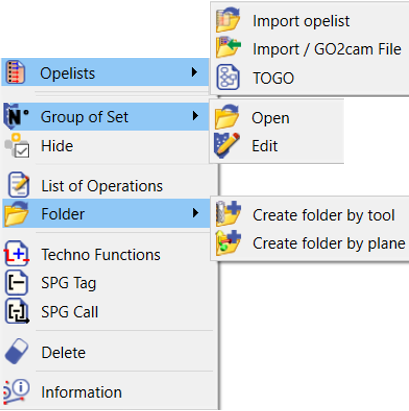Click the Group of Set N° icon
This screenshot has width=409, height=411.
coord(16,116)
